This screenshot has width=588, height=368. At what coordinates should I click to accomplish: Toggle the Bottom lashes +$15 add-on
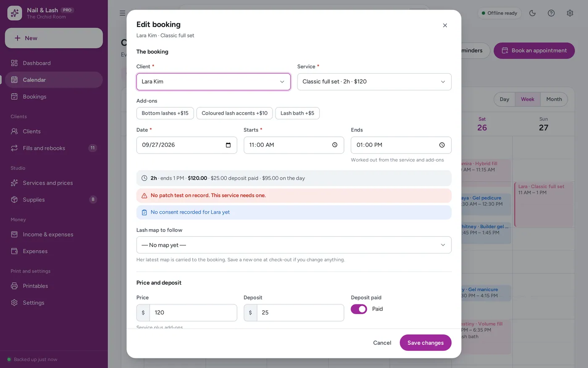(165, 113)
